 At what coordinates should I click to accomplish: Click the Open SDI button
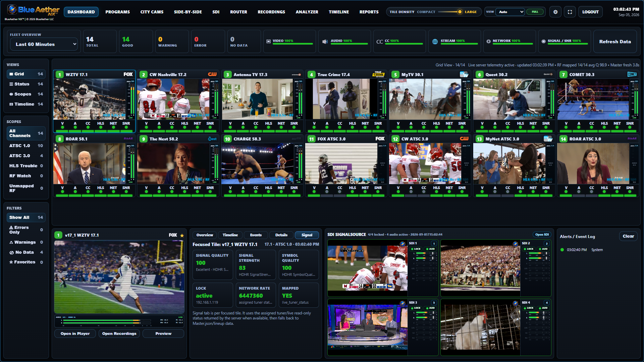[x=542, y=235]
